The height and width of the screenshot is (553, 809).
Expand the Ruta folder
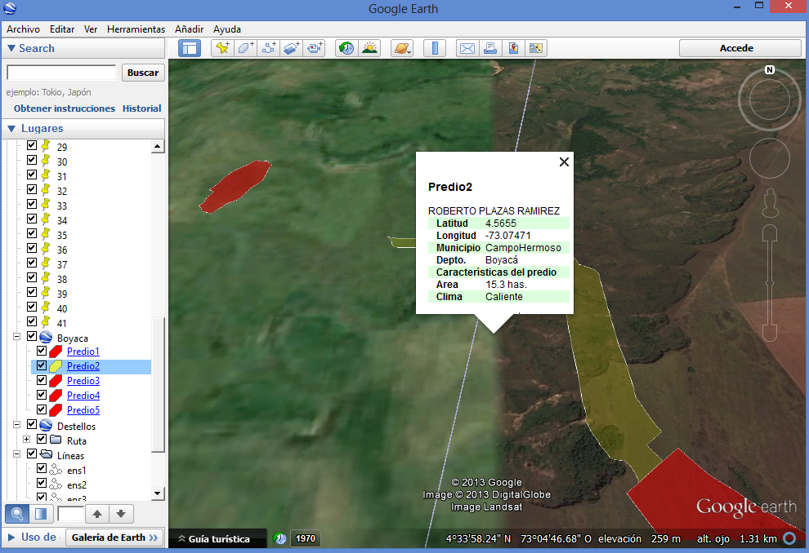coord(27,439)
